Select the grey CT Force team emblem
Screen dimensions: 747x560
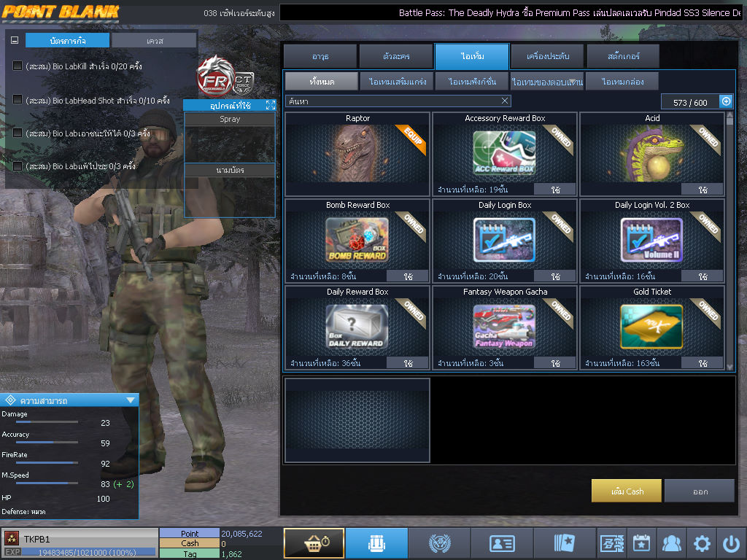(x=244, y=83)
